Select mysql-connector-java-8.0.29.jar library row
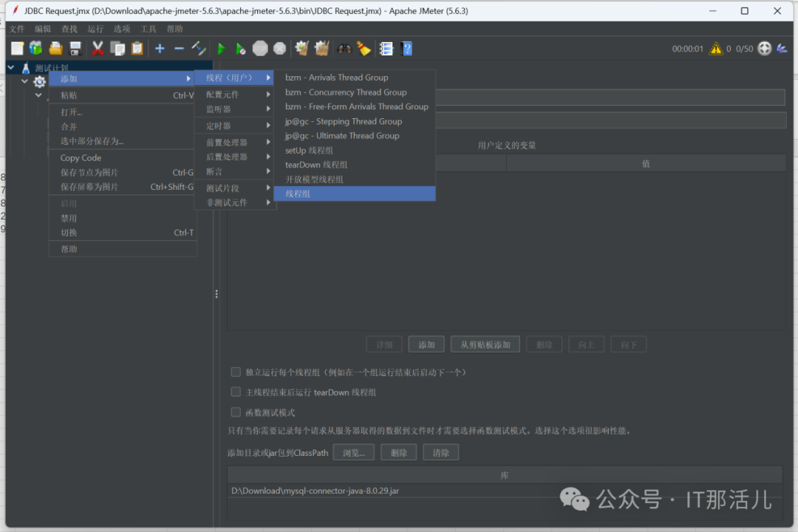The width and height of the screenshot is (798, 532). tap(505, 491)
